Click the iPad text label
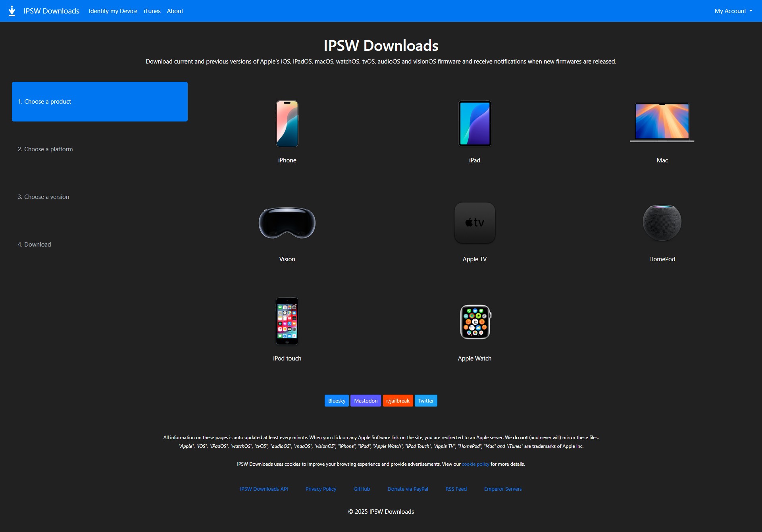The width and height of the screenshot is (762, 532). 475,160
